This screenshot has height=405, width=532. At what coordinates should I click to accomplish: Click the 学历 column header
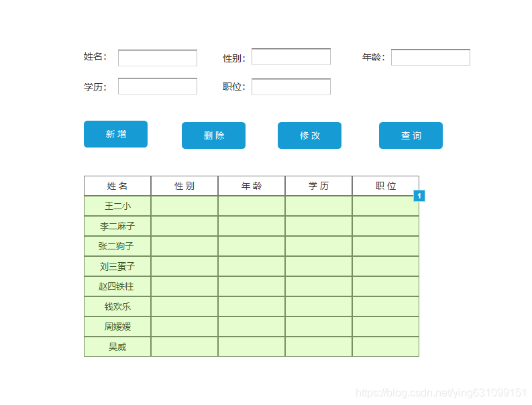(319, 186)
